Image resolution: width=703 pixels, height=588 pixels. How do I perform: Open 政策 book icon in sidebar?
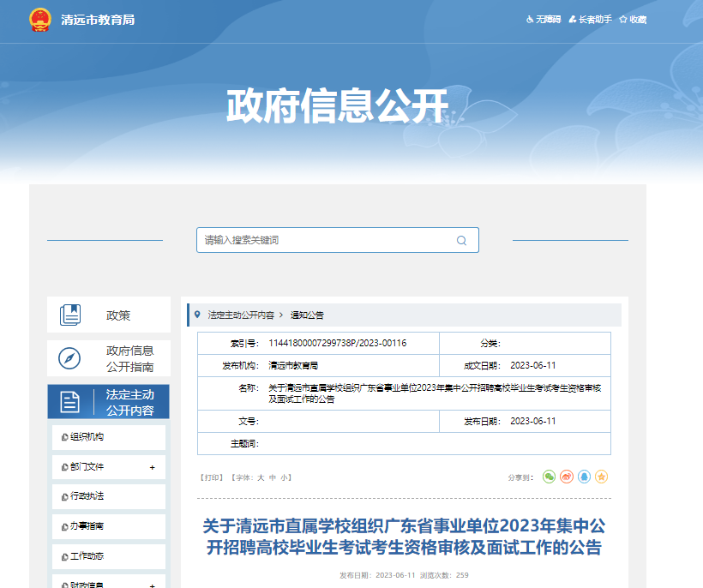(69, 315)
